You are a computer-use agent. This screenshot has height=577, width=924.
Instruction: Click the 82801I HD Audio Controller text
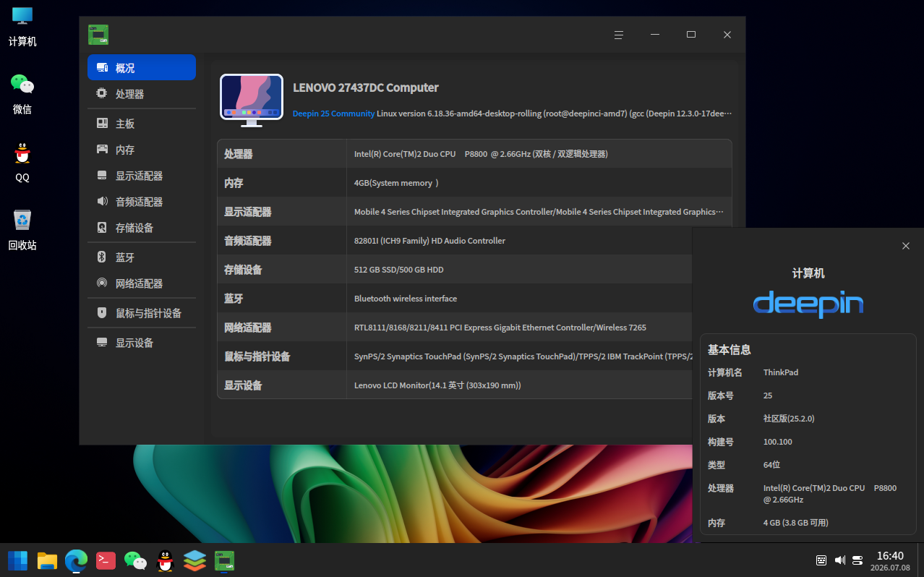[x=429, y=241]
